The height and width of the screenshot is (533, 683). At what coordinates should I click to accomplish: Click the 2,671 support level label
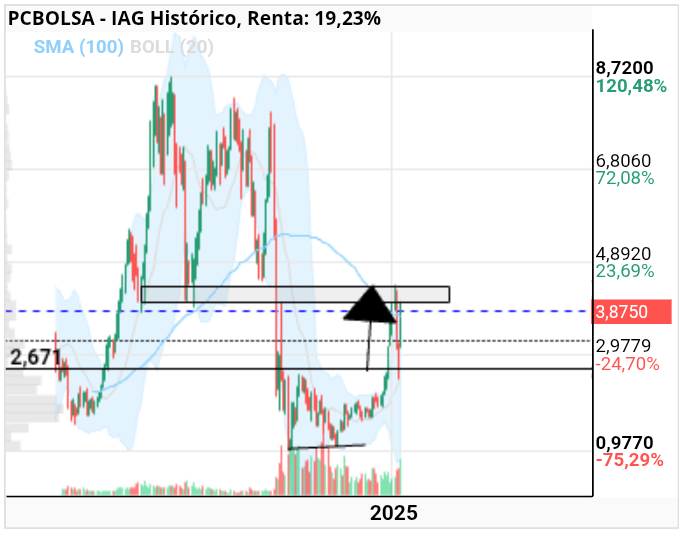35,358
